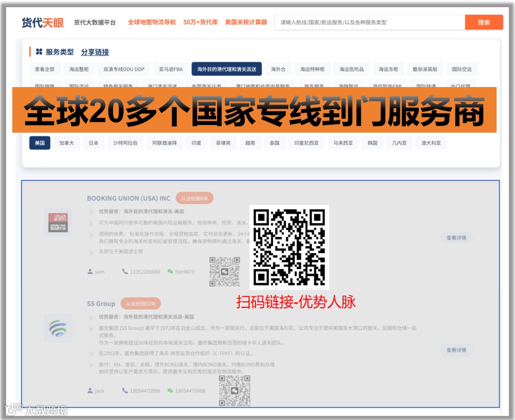
Task: Select 海运冻柜 service type
Action: pos(388,69)
